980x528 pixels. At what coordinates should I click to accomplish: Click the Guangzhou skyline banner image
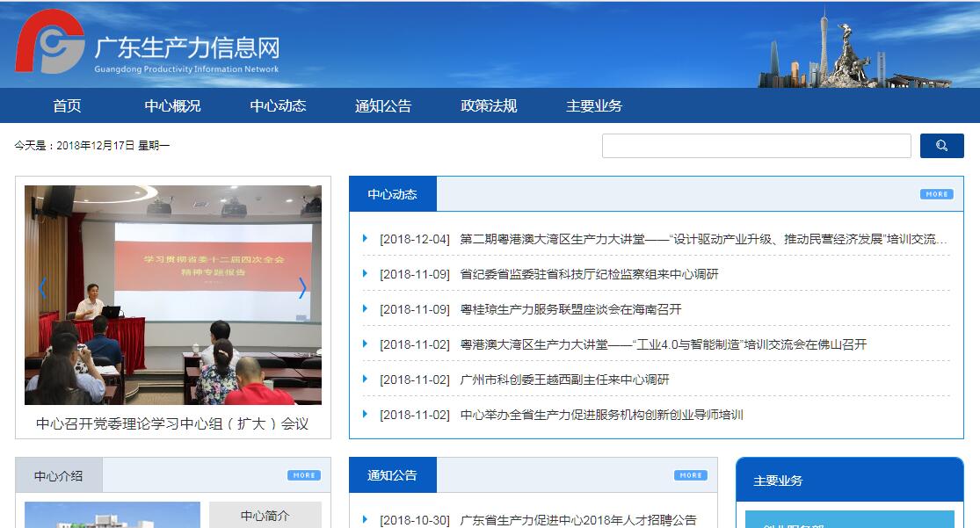coord(853,53)
